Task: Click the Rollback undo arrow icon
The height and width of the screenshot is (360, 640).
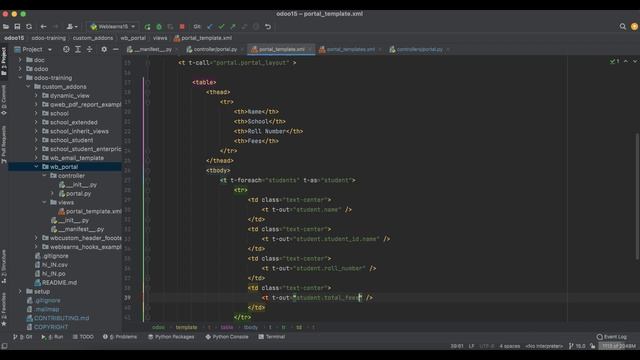Action: pyautogui.click(x=268, y=27)
